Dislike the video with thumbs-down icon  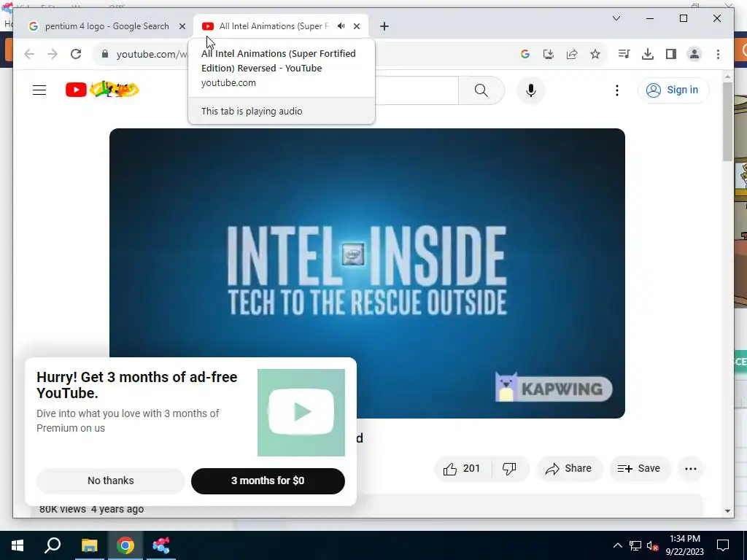click(509, 469)
